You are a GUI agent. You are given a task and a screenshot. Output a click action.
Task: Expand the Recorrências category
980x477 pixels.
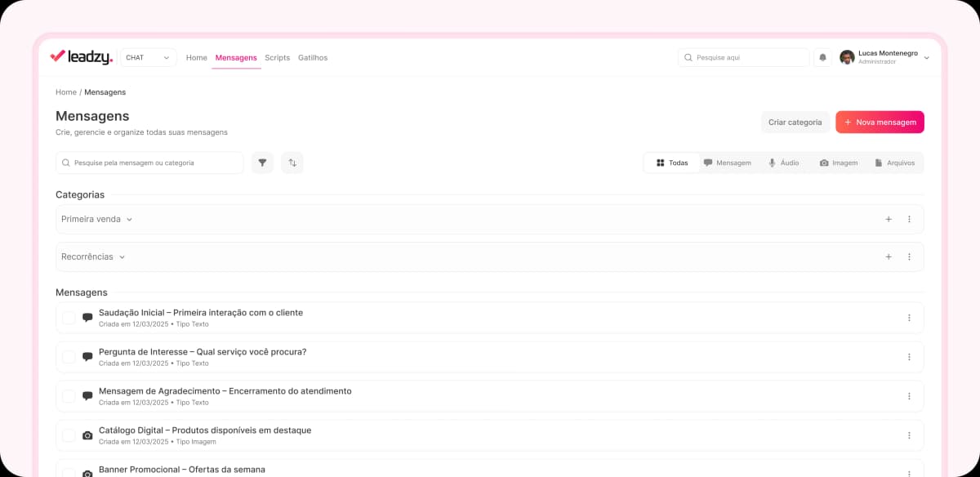click(122, 256)
